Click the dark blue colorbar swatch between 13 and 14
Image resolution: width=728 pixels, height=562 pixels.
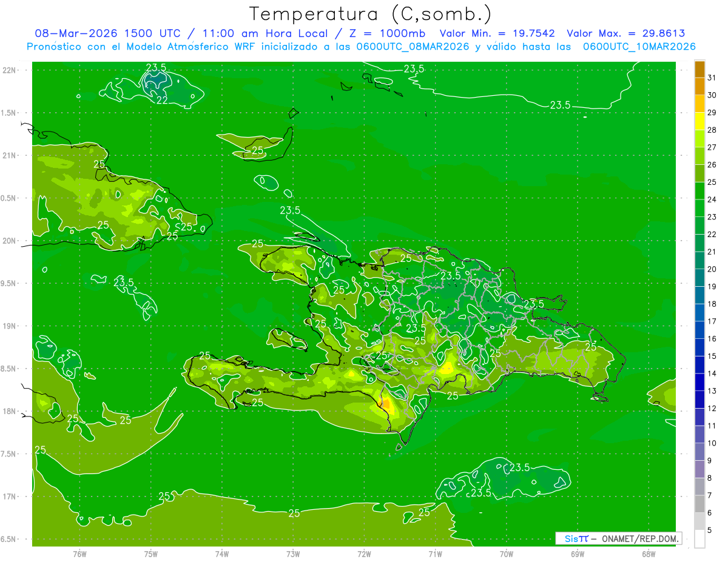click(699, 383)
